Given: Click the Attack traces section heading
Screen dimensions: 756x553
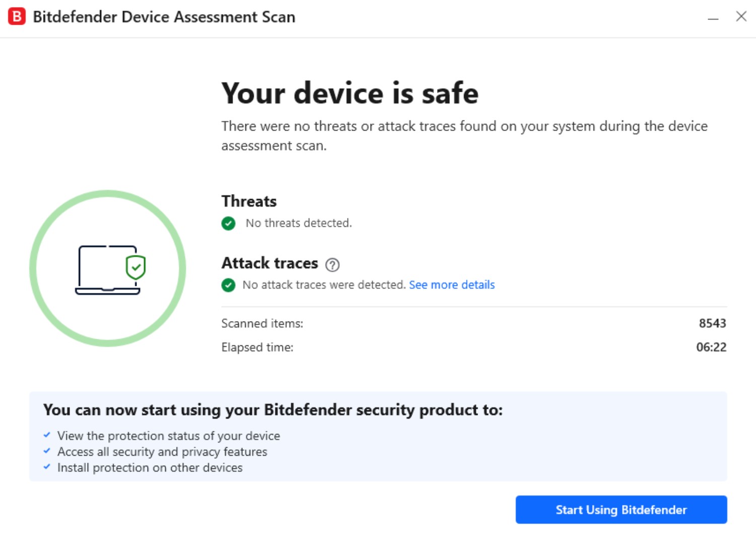Looking at the screenshot, I should (x=269, y=263).
